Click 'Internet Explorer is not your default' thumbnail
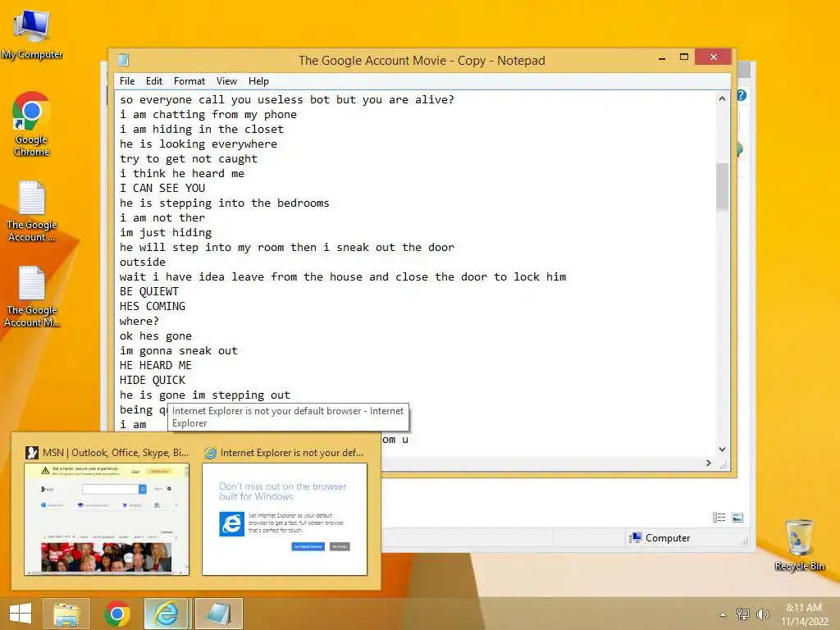 click(285, 519)
